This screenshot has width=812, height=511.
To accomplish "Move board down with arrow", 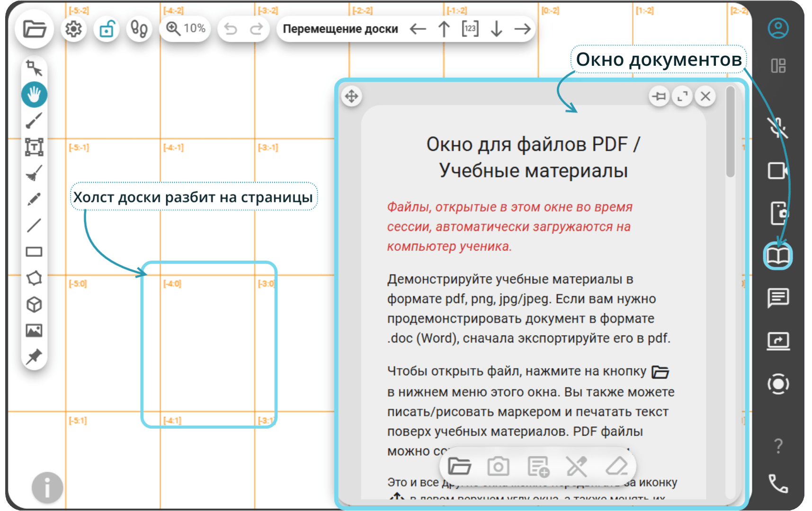I will [x=496, y=29].
